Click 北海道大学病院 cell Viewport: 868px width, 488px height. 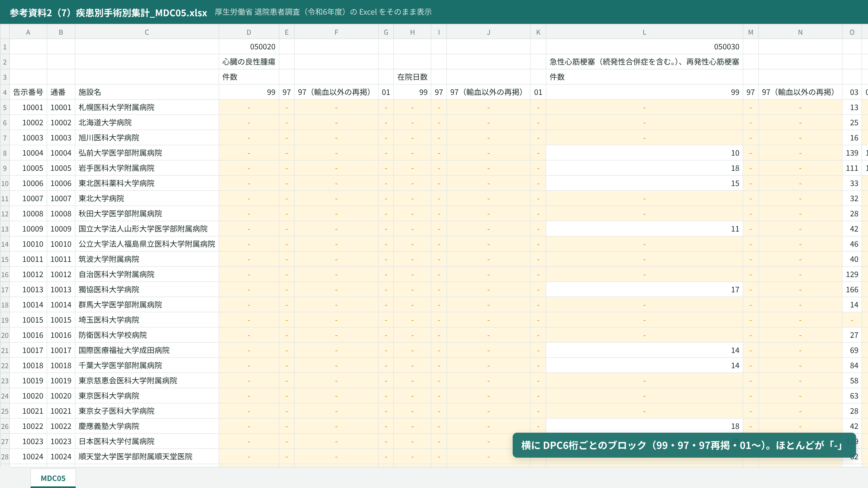click(146, 122)
